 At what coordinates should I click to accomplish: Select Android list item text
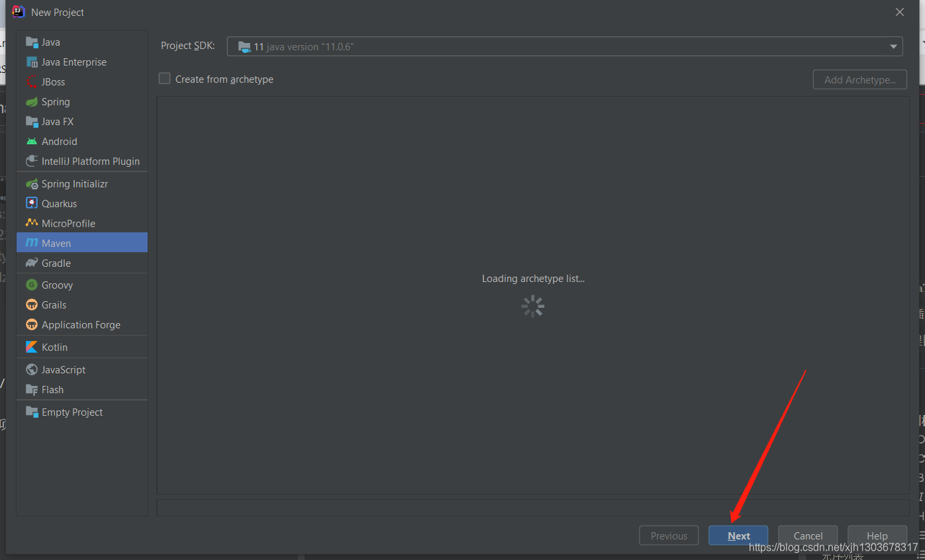tap(60, 142)
